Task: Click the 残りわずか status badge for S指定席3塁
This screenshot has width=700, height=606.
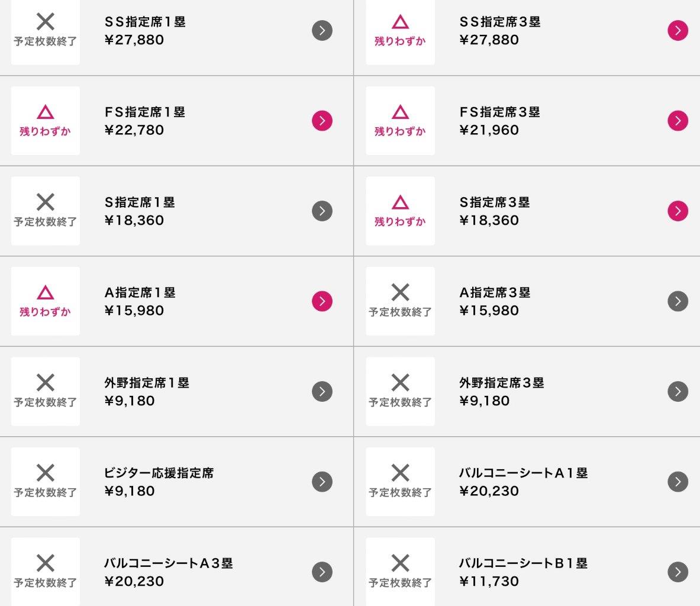Action: point(400,211)
